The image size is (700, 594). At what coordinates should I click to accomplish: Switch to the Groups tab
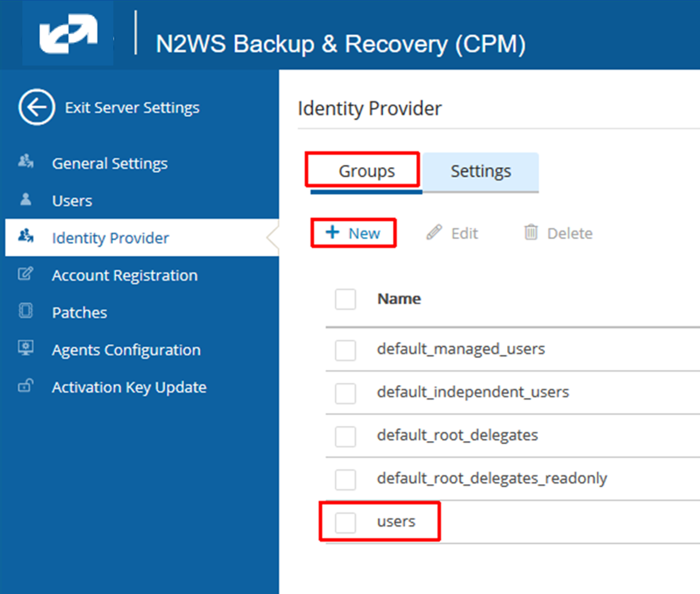click(367, 171)
